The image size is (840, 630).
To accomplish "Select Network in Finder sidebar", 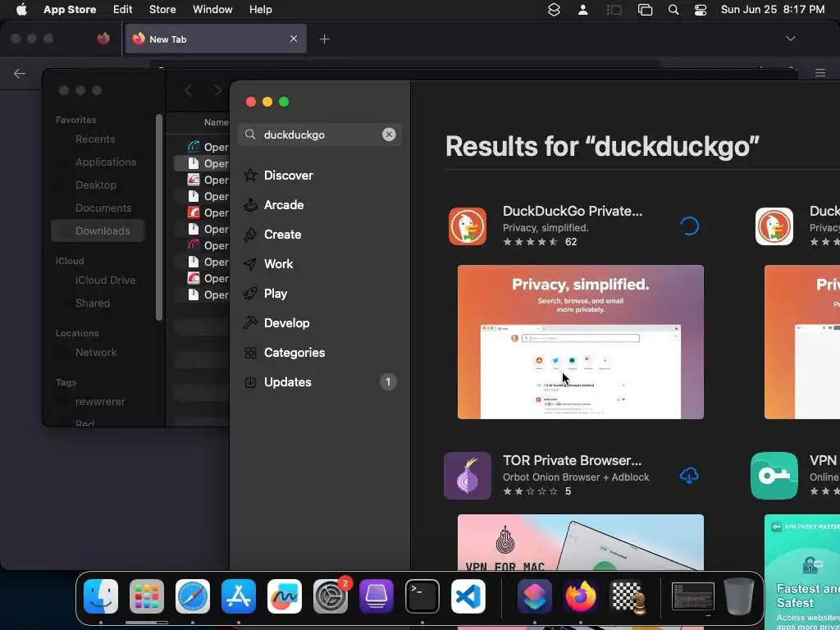I will 96,353.
